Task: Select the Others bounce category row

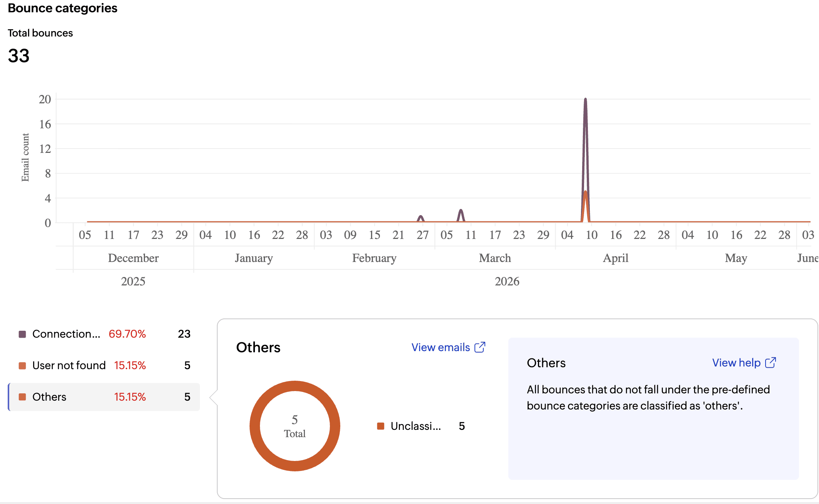Action: [x=104, y=397]
